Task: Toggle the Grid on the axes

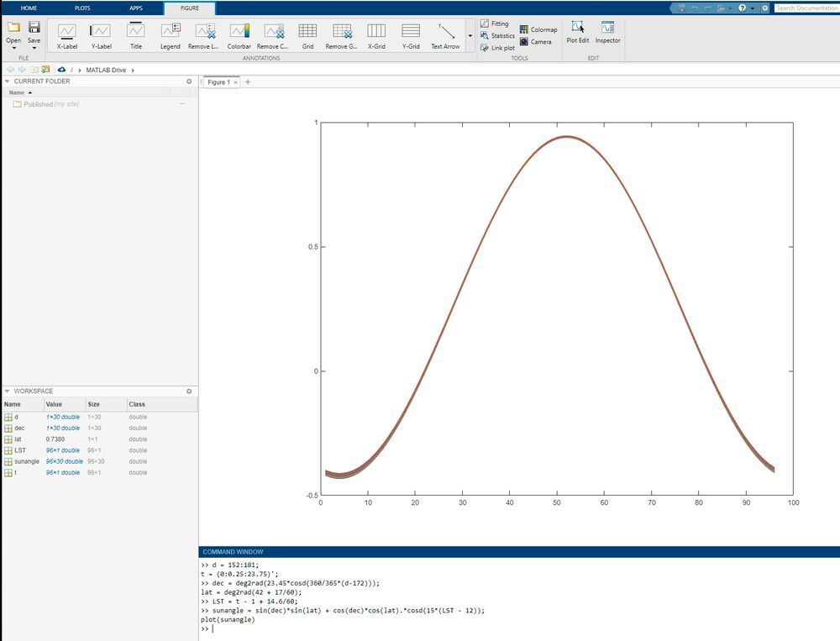Action: [x=307, y=36]
